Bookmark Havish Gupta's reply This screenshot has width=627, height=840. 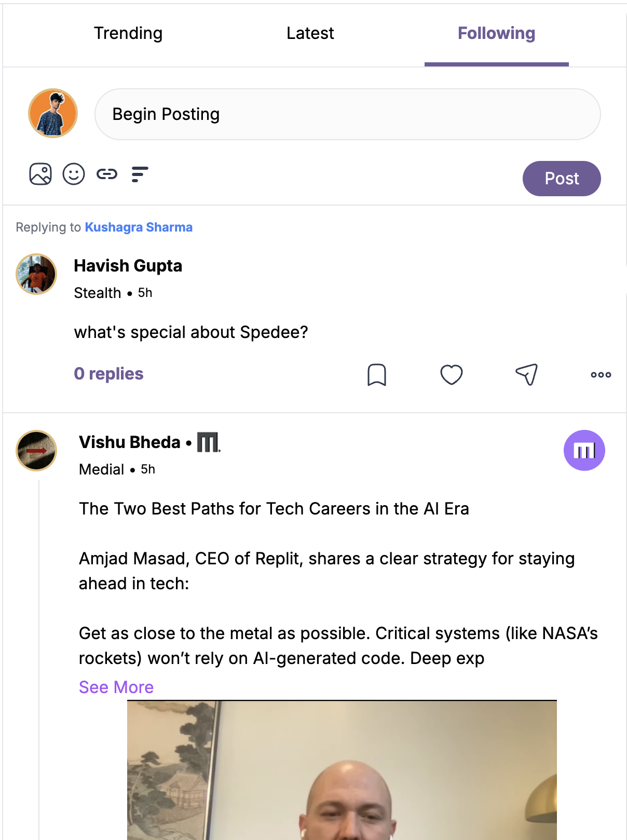click(x=377, y=375)
